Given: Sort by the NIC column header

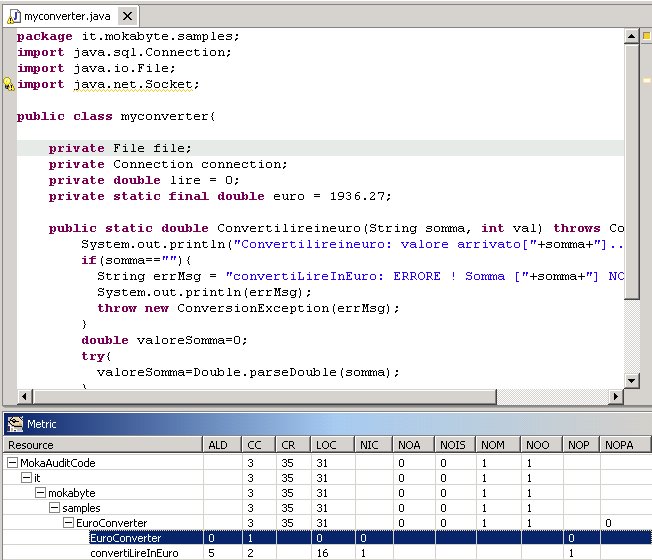Looking at the screenshot, I should click(x=373, y=445).
